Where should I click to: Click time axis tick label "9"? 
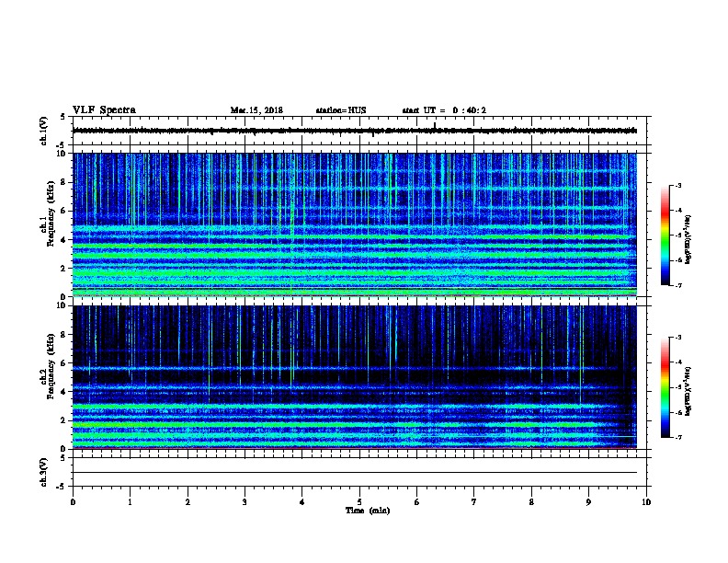click(x=588, y=502)
